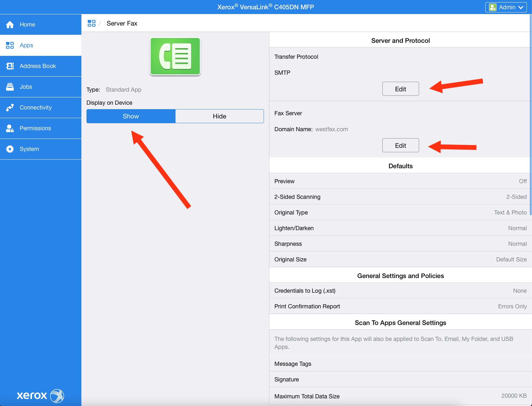Open the apps grid breadcrumb icon
The width and height of the screenshot is (532, 406).
coord(92,23)
